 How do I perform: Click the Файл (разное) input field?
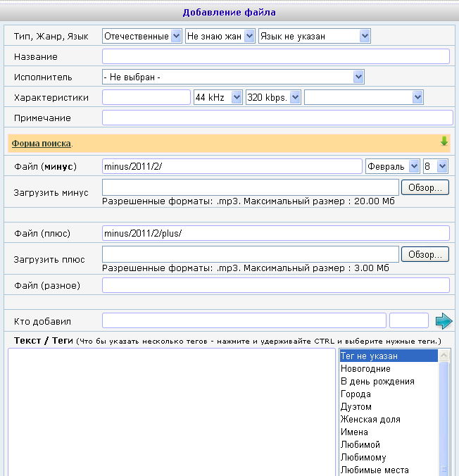pos(276,285)
